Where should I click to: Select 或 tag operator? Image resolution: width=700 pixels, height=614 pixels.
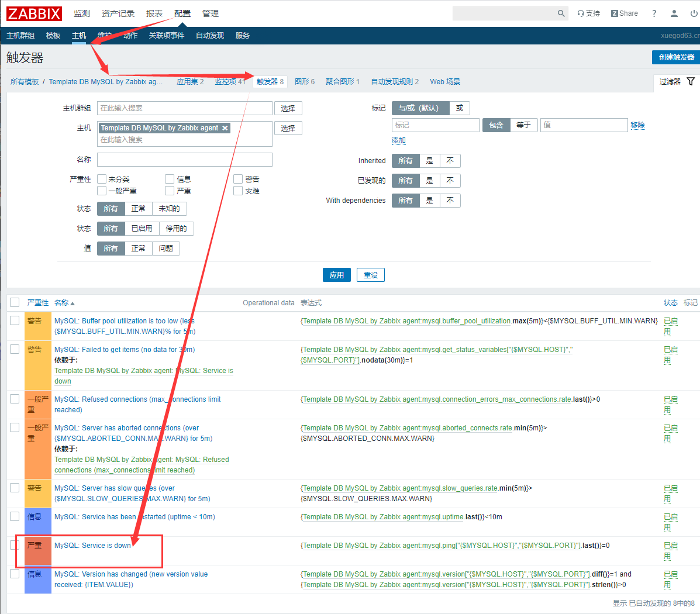click(x=460, y=108)
